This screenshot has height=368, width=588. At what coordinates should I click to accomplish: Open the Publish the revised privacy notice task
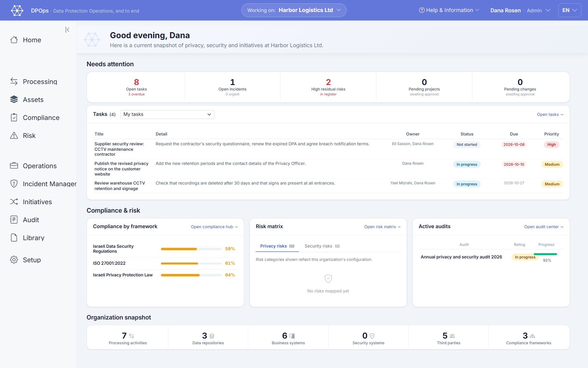[x=121, y=168]
